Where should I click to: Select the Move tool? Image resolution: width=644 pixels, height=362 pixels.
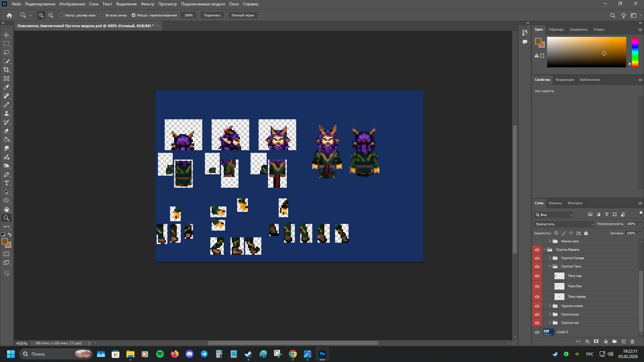click(x=6, y=35)
